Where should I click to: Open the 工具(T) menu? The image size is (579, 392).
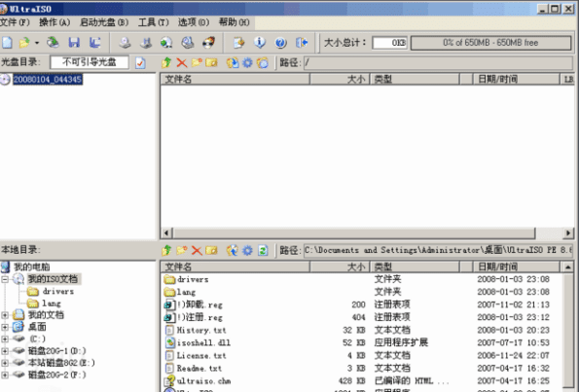pos(153,22)
